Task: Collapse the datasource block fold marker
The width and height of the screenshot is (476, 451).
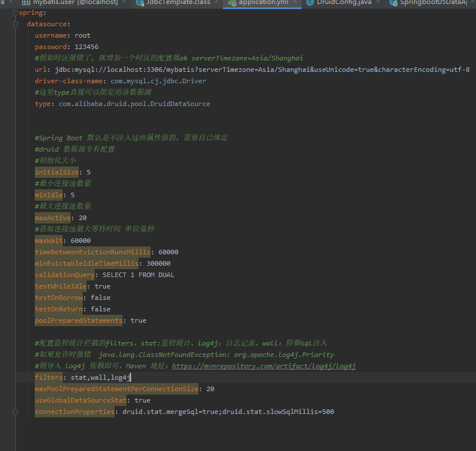Action: [x=15, y=24]
